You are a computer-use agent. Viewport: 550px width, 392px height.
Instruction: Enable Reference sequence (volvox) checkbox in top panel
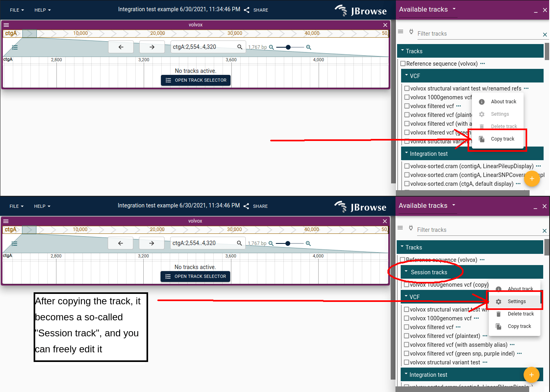click(403, 64)
